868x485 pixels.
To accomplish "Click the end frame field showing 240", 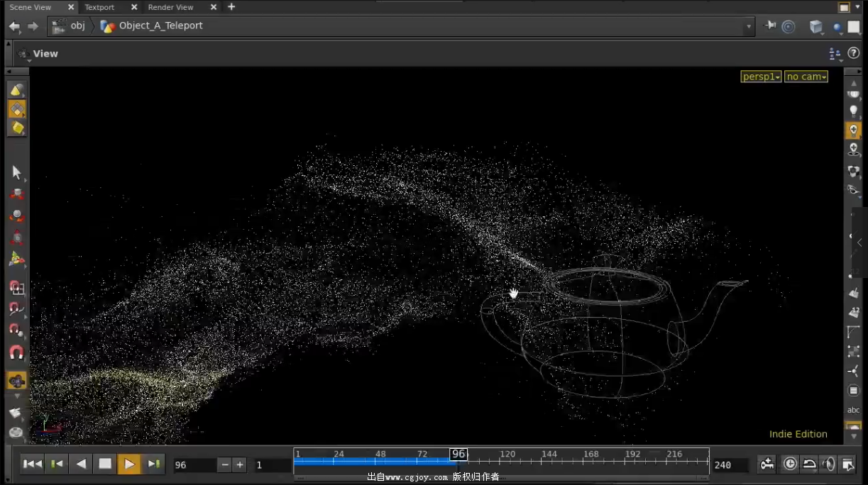I will (x=730, y=465).
